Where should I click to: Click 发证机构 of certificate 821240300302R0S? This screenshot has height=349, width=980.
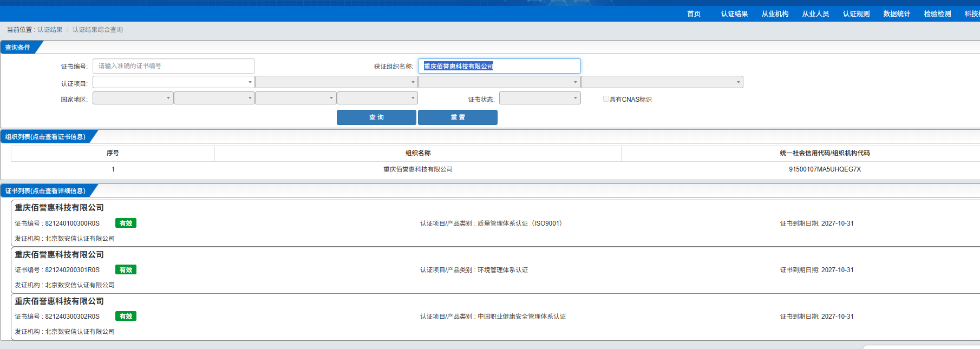(64, 332)
